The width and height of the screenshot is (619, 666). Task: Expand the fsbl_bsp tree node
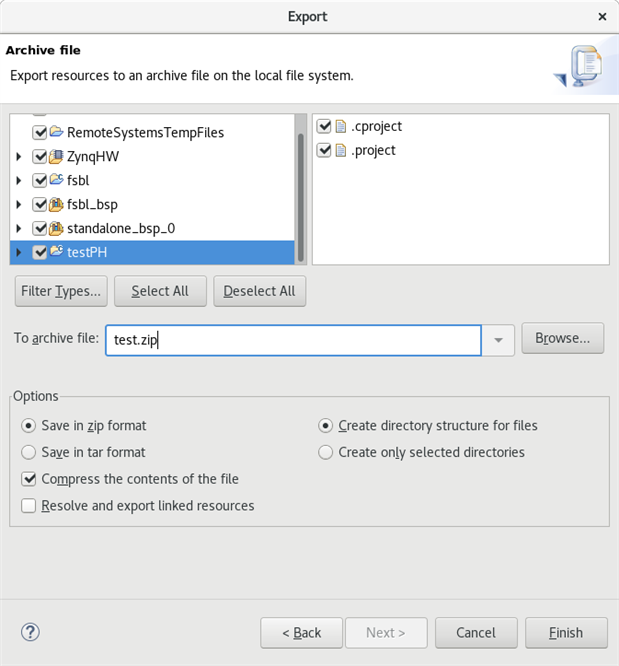click(19, 205)
